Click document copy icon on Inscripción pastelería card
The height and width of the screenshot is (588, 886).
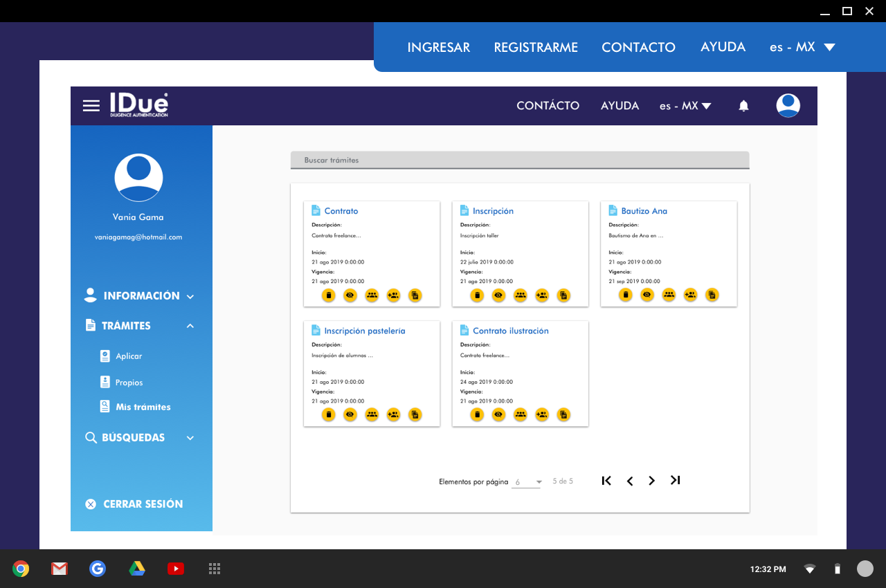[415, 415]
